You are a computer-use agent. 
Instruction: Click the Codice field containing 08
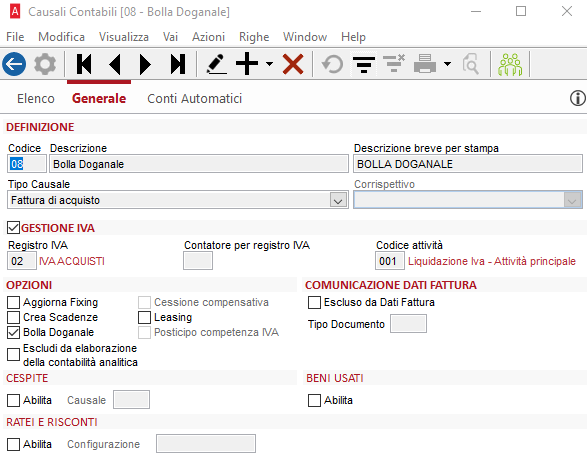[27, 164]
